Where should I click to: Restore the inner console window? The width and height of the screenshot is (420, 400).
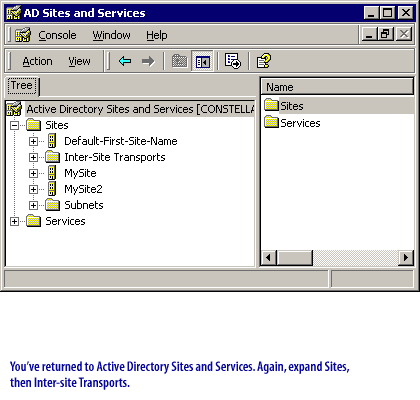pos(385,34)
